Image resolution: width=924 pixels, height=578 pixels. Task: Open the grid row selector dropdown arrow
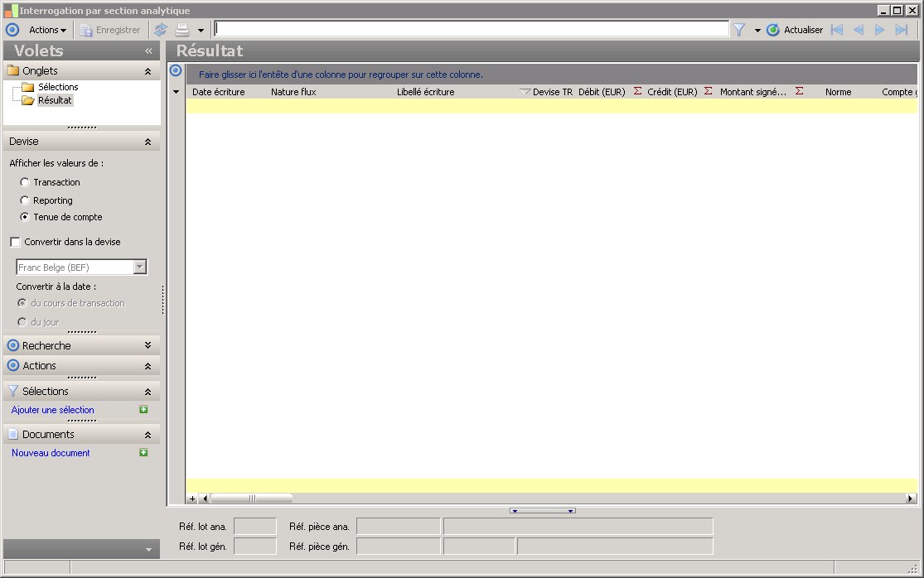(177, 92)
